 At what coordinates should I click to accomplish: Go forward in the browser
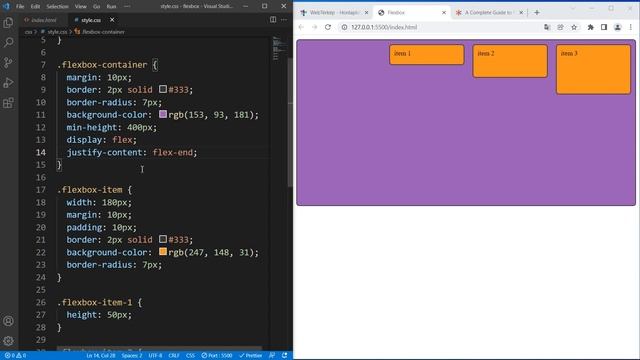(314, 27)
